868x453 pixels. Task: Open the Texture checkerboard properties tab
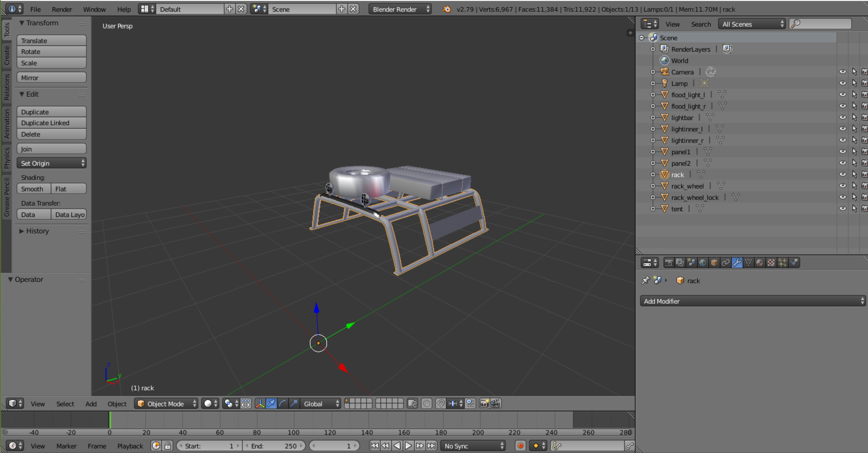tap(771, 262)
